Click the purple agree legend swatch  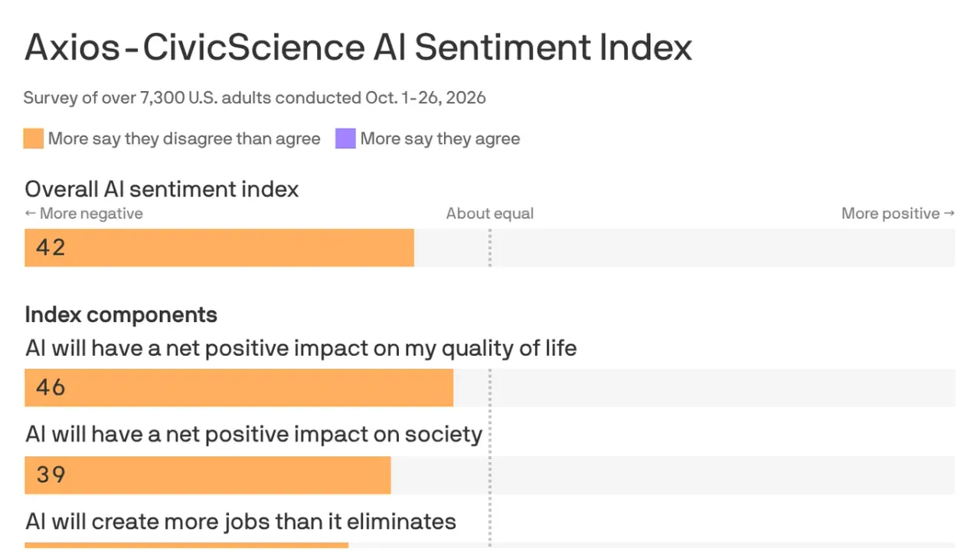pos(345,139)
